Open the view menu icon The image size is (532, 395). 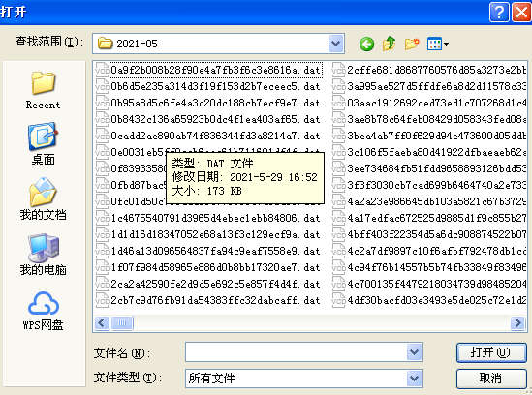tap(438, 44)
